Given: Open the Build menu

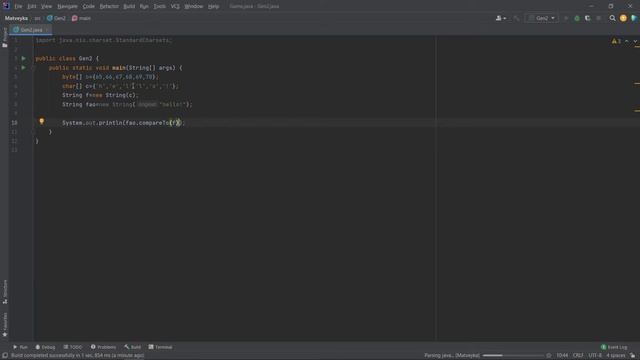Looking at the screenshot, I should pyautogui.click(x=129, y=7).
